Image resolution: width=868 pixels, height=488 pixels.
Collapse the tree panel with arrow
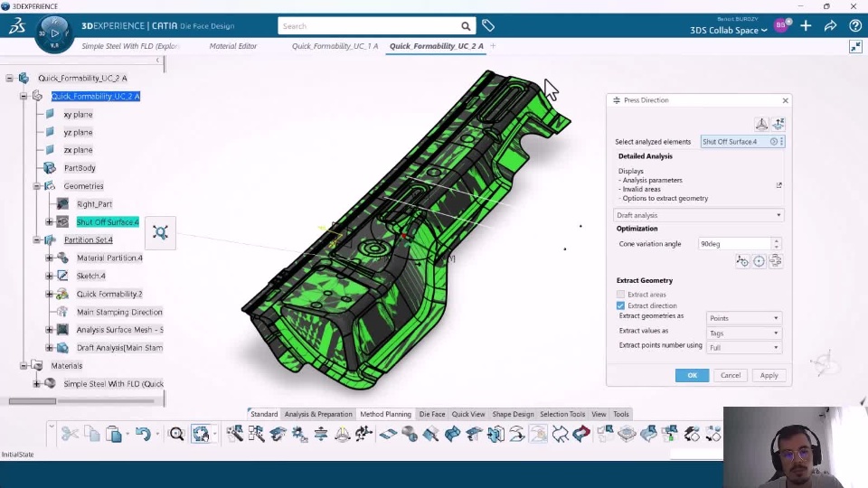[x=157, y=61]
